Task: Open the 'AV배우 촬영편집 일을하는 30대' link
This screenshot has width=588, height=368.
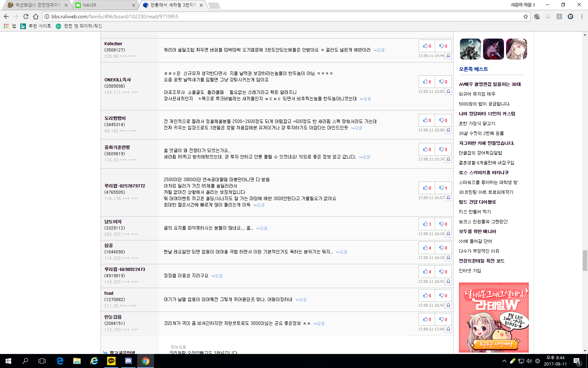Action: [x=490, y=84]
